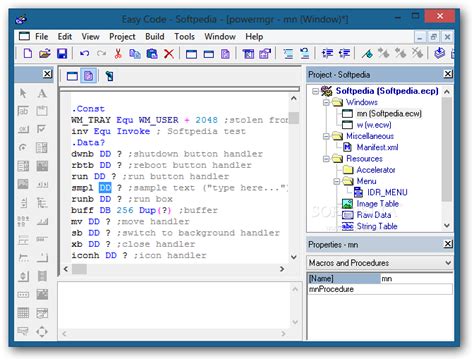This screenshot has height=361, width=474.
Task: Click code editor horizontal scrollbar thumb
Action: 79,269
